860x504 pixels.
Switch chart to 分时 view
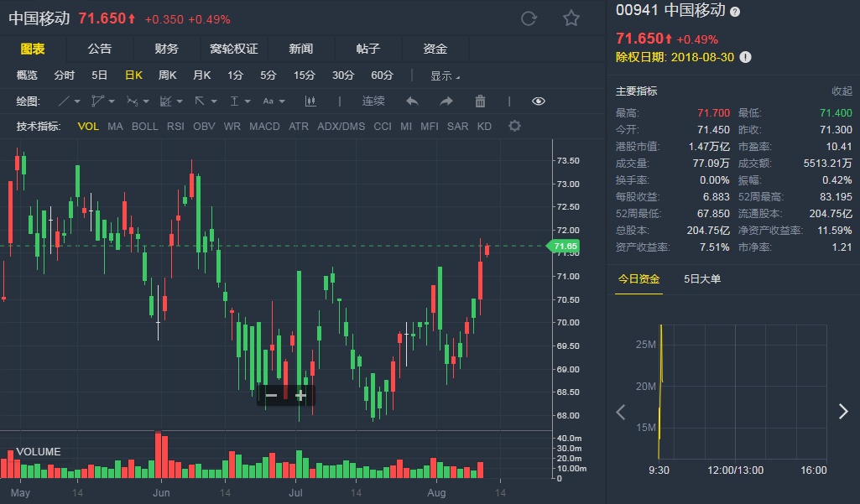[64, 75]
